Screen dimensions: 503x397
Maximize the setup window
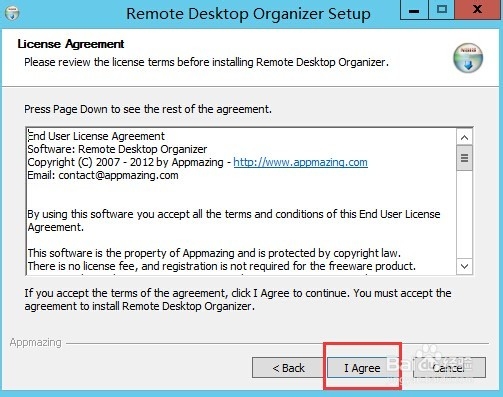coord(442,10)
